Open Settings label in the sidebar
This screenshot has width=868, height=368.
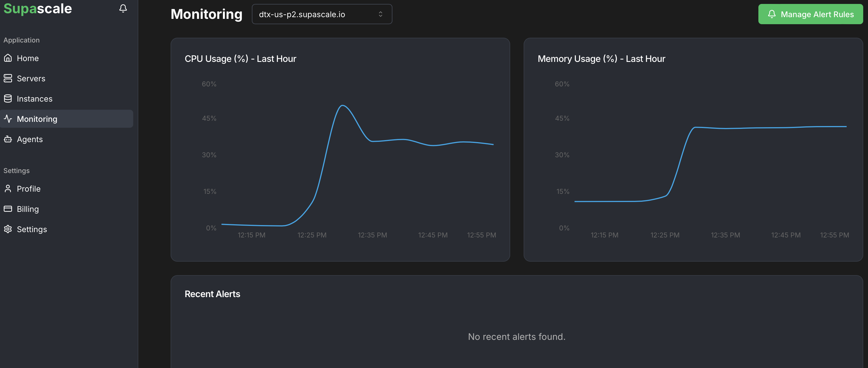(x=32, y=229)
